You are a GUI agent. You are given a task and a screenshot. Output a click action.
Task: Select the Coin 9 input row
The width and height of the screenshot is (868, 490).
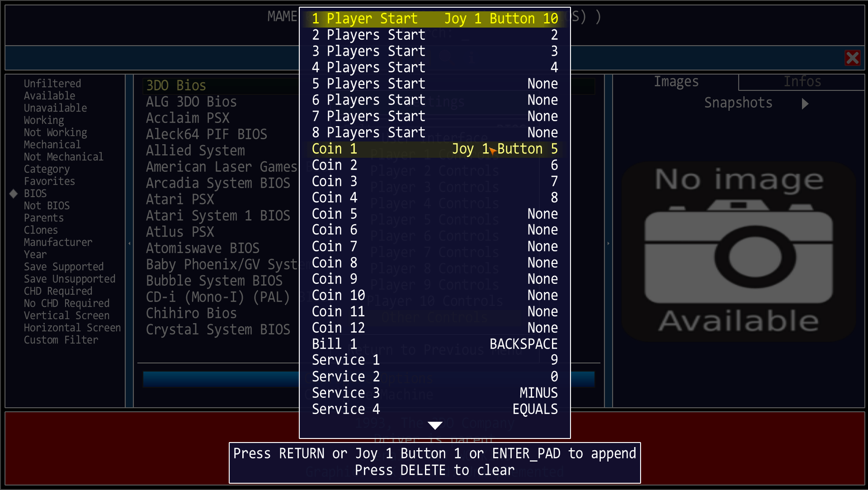point(435,279)
